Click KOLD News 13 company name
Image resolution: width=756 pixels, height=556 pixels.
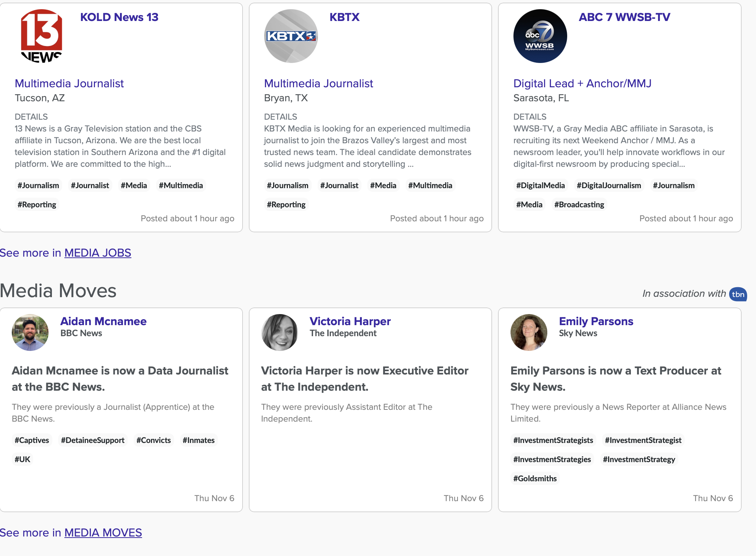[x=119, y=17]
